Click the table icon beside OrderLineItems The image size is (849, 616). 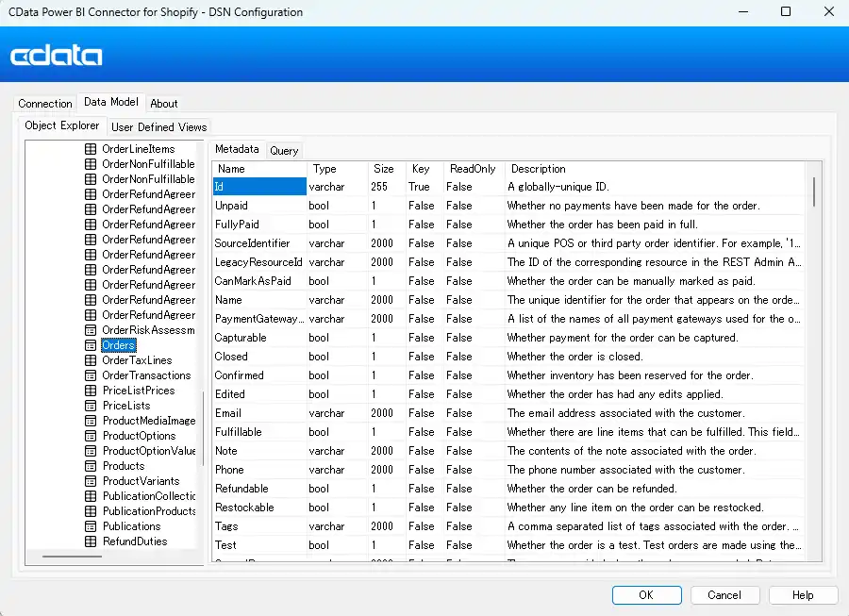(x=92, y=149)
